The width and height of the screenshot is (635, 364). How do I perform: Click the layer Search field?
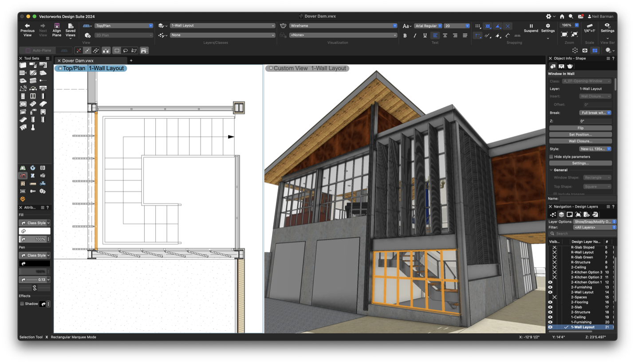[x=582, y=233]
